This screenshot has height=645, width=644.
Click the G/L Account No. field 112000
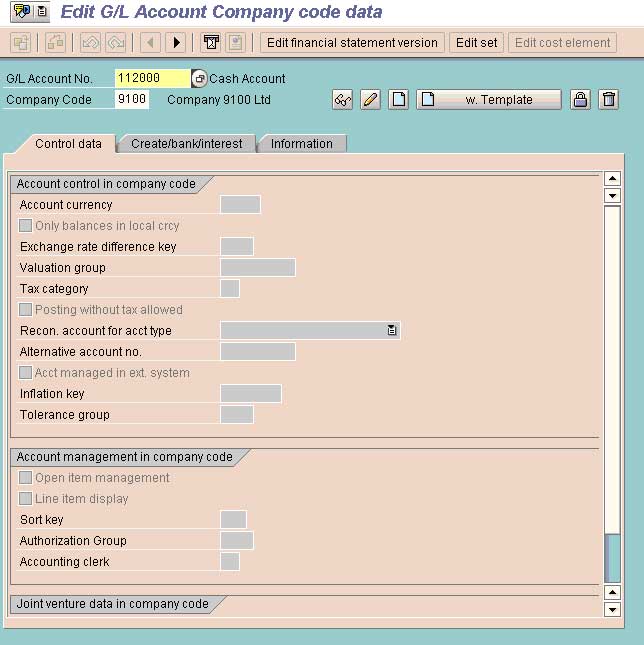pyautogui.click(x=152, y=78)
